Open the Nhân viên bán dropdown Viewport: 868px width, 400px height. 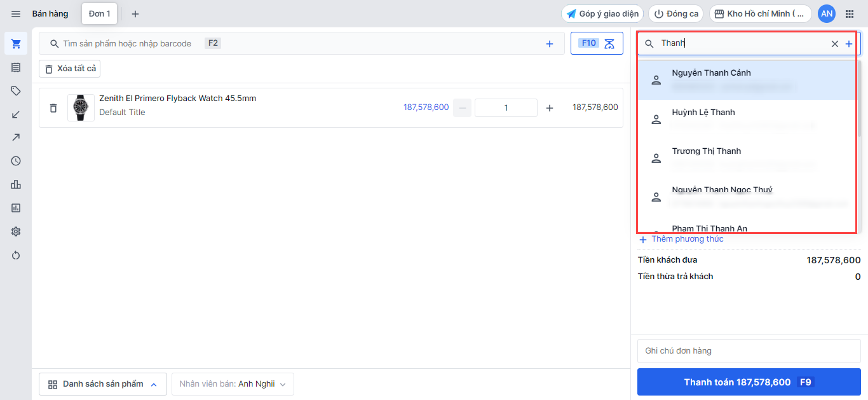[x=233, y=384]
